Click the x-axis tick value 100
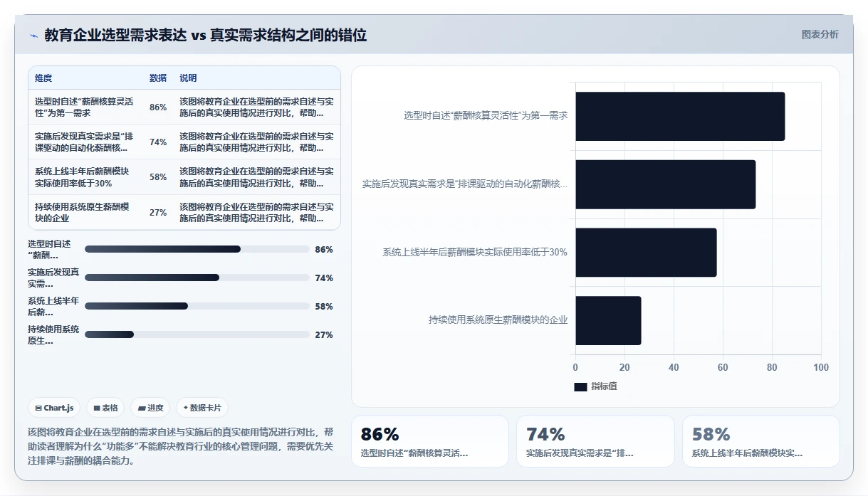Viewport: 868px width, 496px height. (821, 368)
